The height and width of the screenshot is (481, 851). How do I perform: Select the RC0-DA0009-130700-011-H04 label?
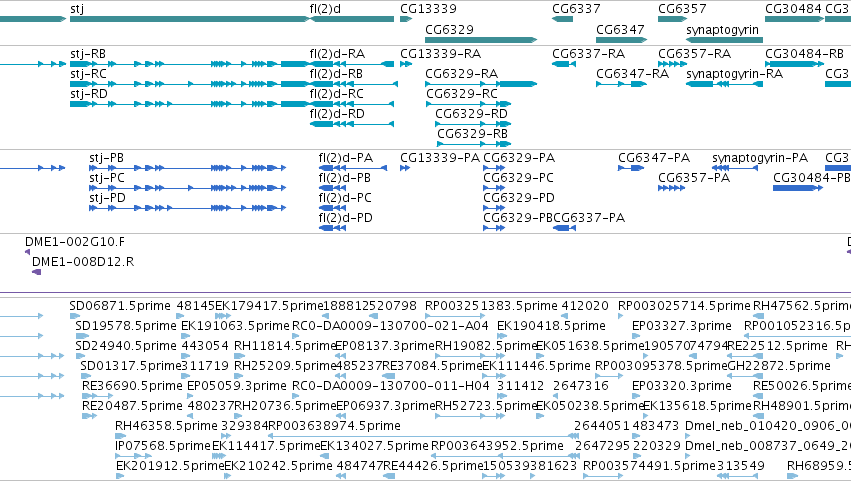click(x=391, y=386)
